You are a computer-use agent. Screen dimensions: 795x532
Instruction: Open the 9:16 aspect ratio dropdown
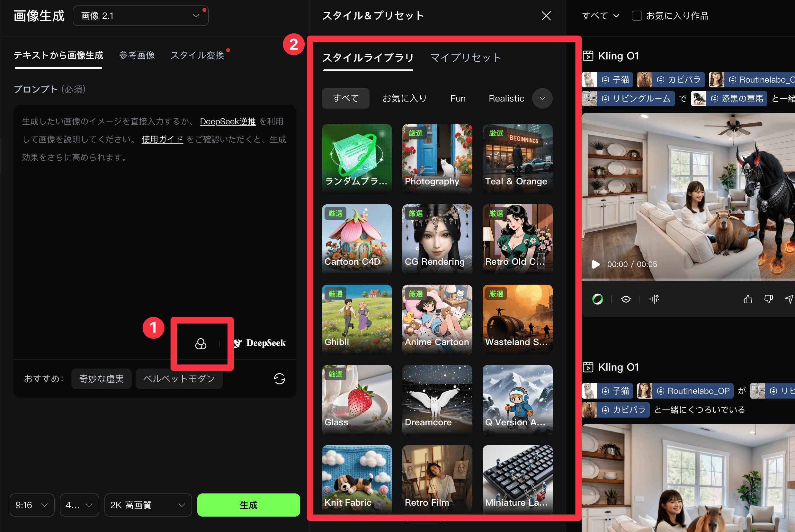click(x=31, y=505)
